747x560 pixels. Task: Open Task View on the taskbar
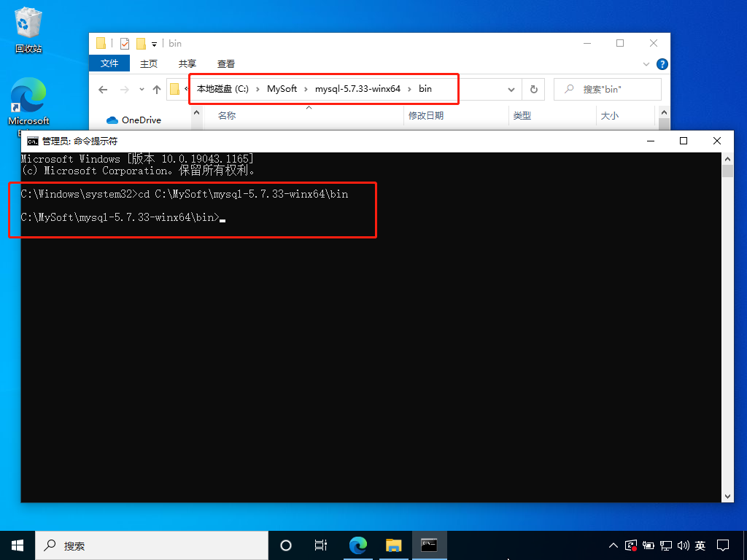click(321, 545)
